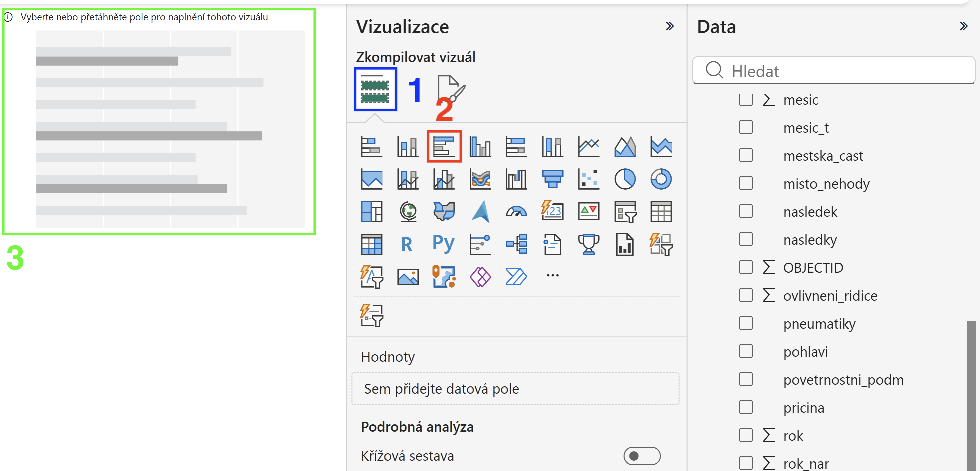This screenshot has width=980, height=471.
Task: Check the mestska_cast field checkbox
Action: (746, 155)
